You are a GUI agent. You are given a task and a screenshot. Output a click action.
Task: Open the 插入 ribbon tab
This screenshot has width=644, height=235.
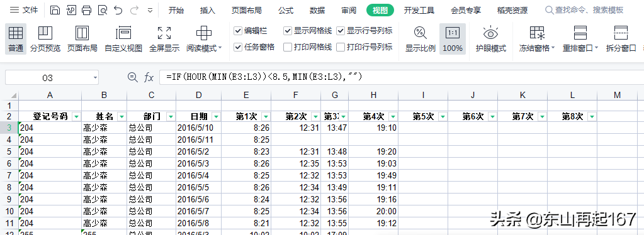(207, 11)
